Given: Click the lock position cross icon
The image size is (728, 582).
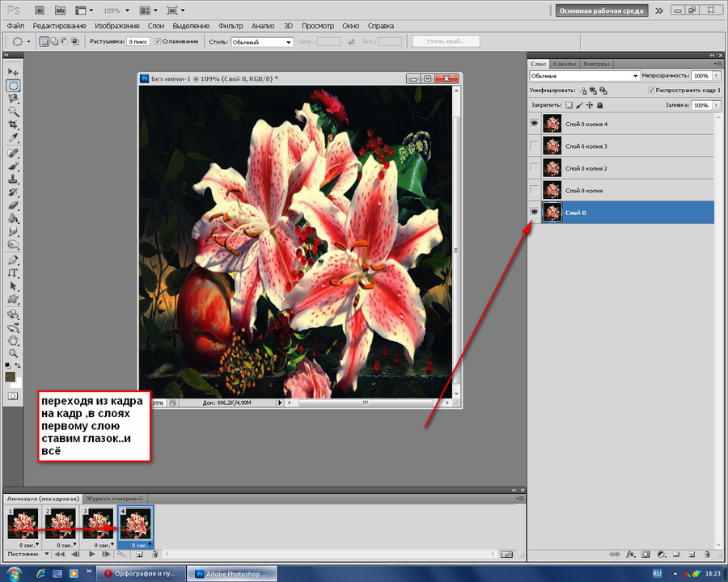Looking at the screenshot, I should pyautogui.click(x=590, y=105).
